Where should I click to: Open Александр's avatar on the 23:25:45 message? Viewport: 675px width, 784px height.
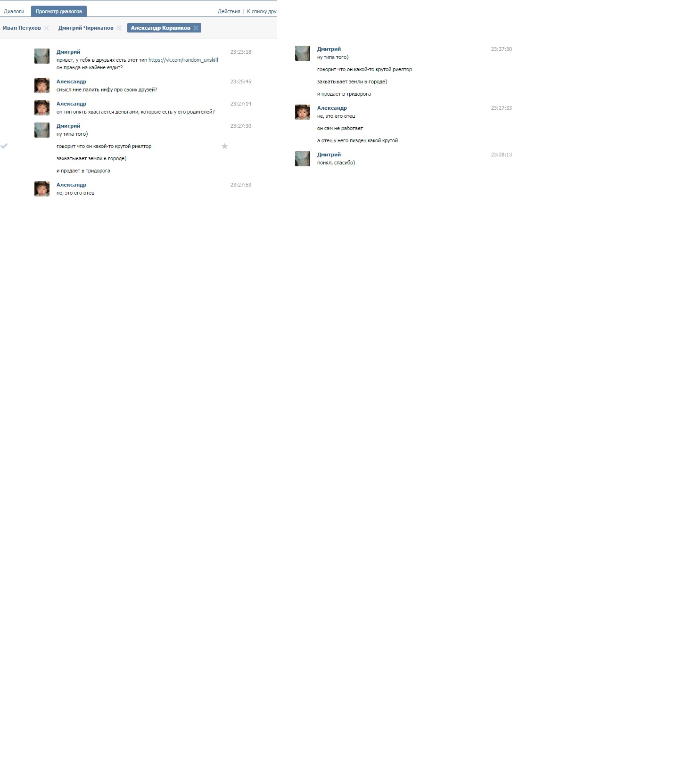[42, 86]
